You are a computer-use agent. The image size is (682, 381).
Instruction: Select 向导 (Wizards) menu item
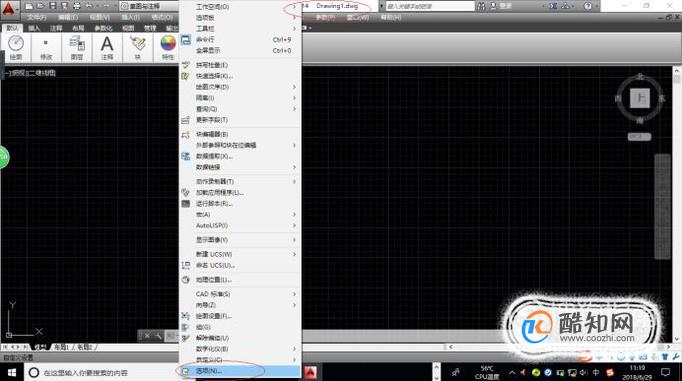[240, 305]
